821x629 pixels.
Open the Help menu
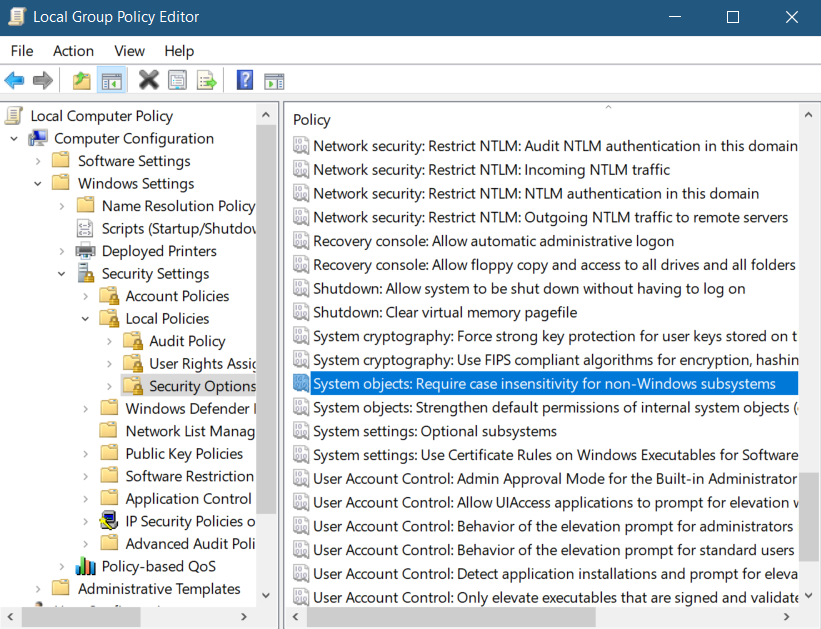point(179,51)
